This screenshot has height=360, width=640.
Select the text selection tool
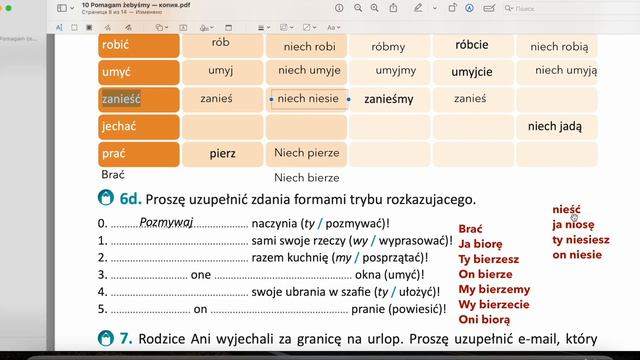tap(59, 27)
